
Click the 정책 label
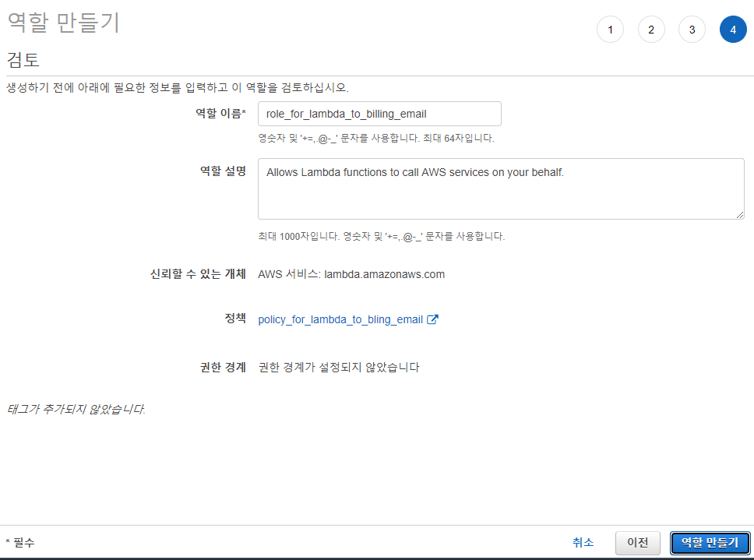click(x=235, y=319)
